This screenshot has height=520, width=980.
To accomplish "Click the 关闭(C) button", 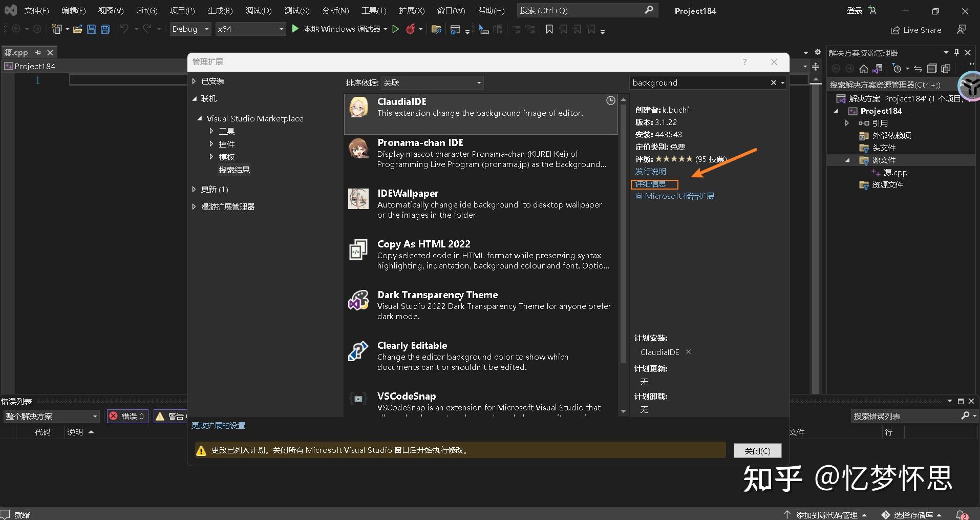I will [x=757, y=450].
